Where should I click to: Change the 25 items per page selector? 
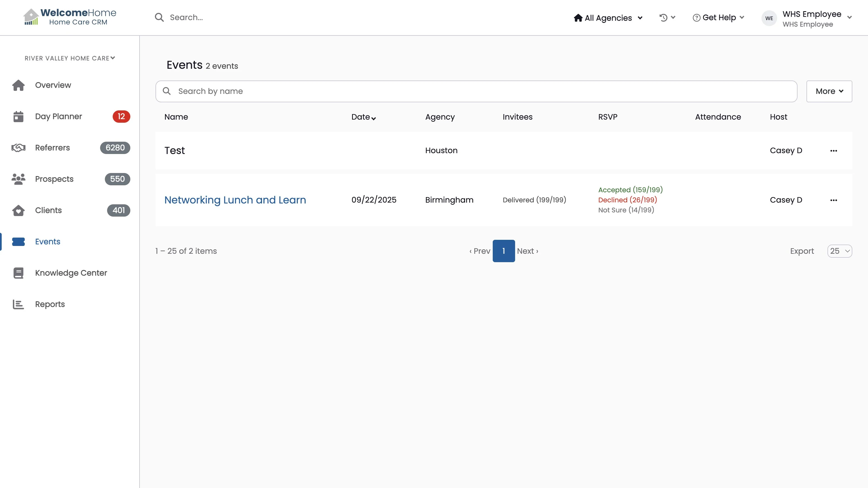click(839, 251)
